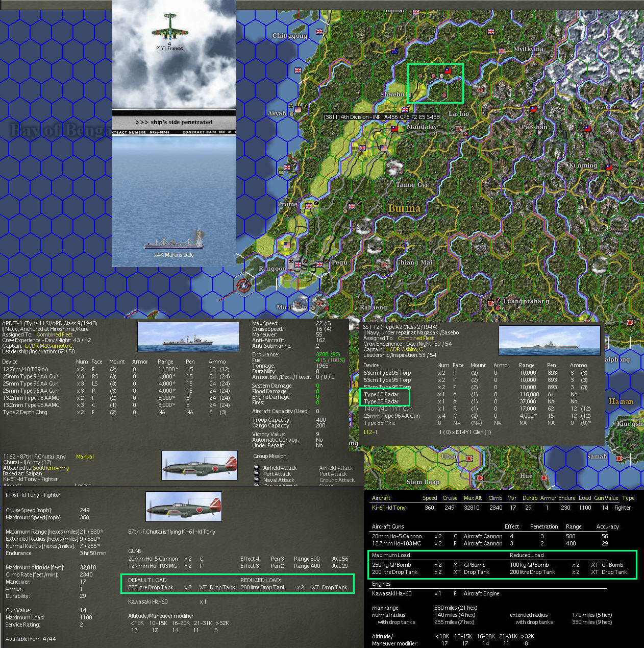The width and height of the screenshot is (644, 648).
Task: Click the British flag next to Chittagong
Action: pyautogui.click(x=319, y=32)
